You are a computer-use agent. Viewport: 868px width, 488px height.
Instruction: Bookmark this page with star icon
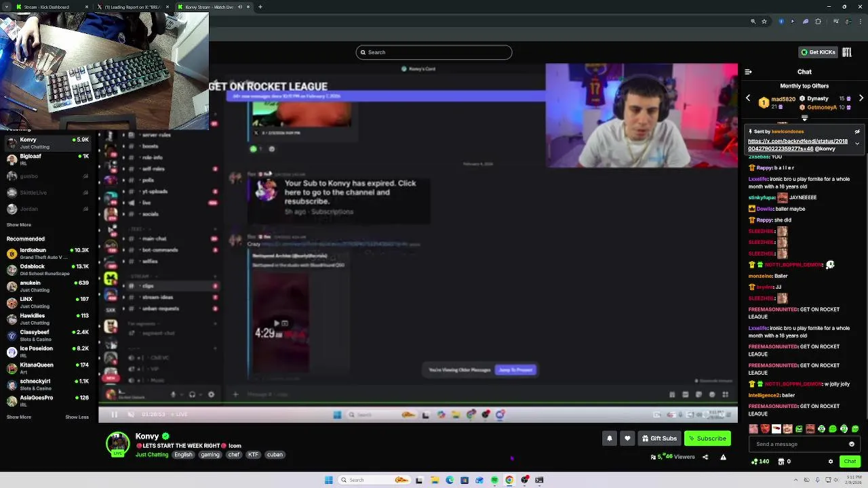(764, 22)
